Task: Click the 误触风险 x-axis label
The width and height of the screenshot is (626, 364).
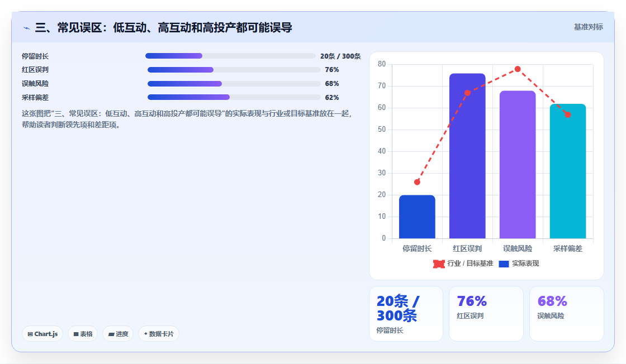Action: pos(518,249)
